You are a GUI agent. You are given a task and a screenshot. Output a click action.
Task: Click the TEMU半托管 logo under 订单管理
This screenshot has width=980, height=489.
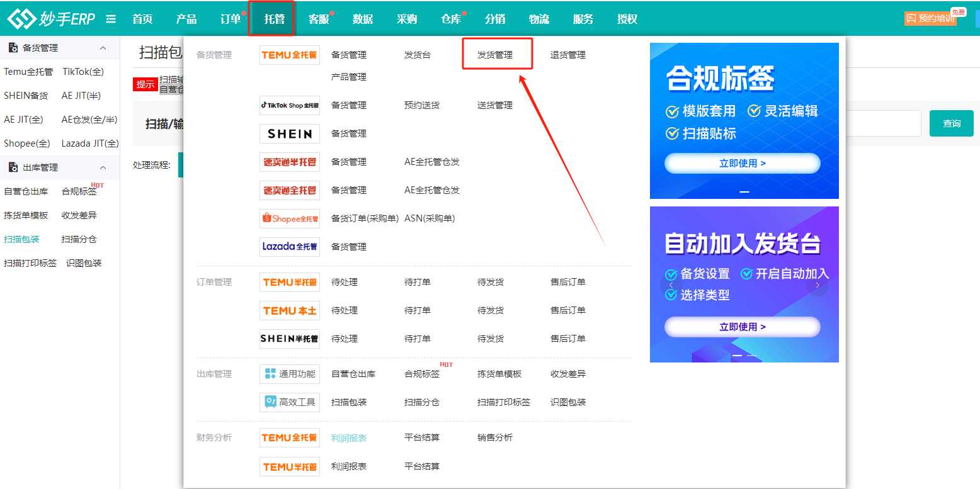(x=290, y=282)
